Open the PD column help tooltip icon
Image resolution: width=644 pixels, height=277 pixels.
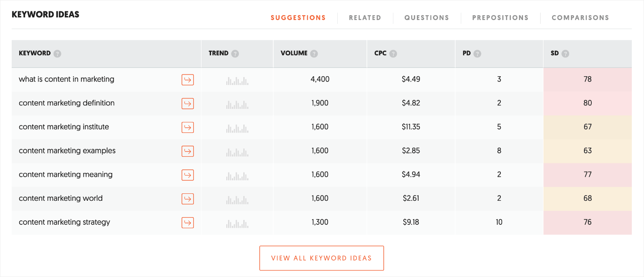(x=477, y=53)
